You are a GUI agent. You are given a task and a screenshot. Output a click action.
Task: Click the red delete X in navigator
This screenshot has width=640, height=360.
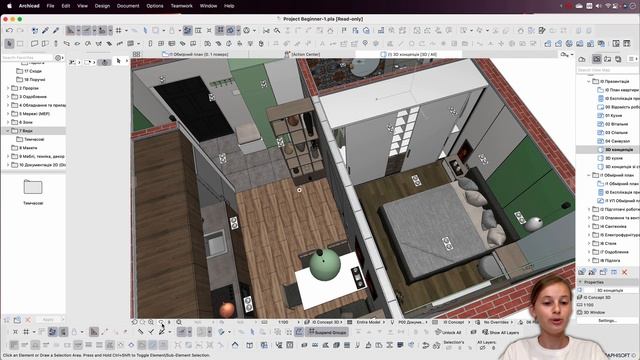click(624, 272)
